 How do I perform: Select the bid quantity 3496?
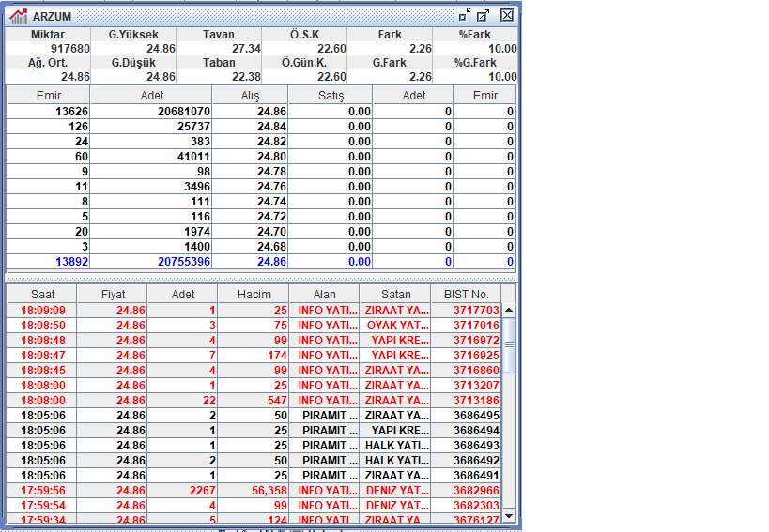pos(197,187)
